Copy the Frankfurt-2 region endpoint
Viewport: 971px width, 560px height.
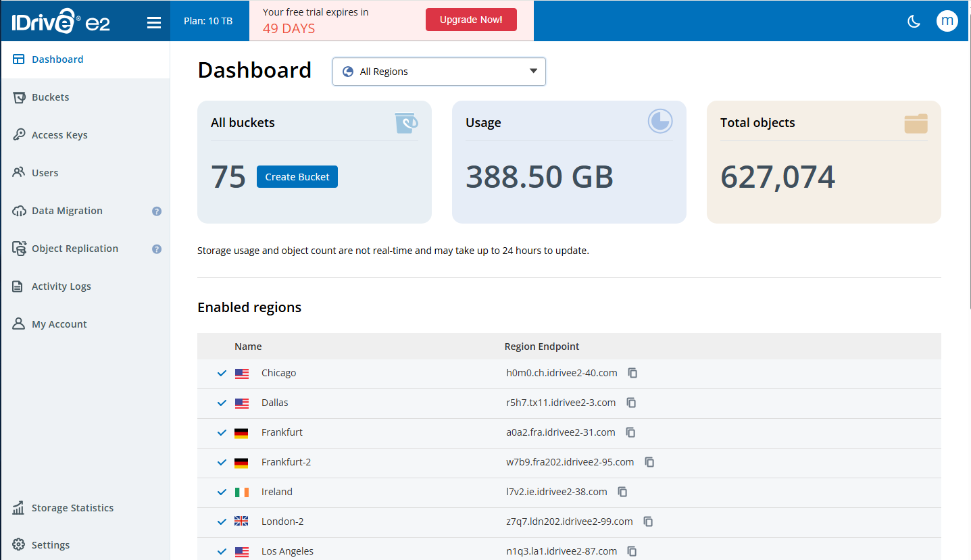click(x=649, y=462)
